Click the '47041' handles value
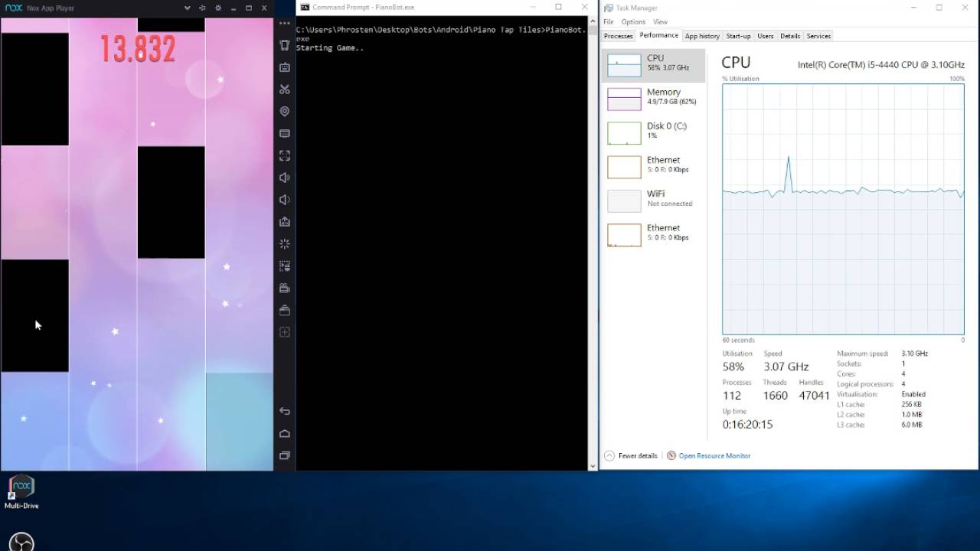The image size is (980, 551). tap(814, 396)
